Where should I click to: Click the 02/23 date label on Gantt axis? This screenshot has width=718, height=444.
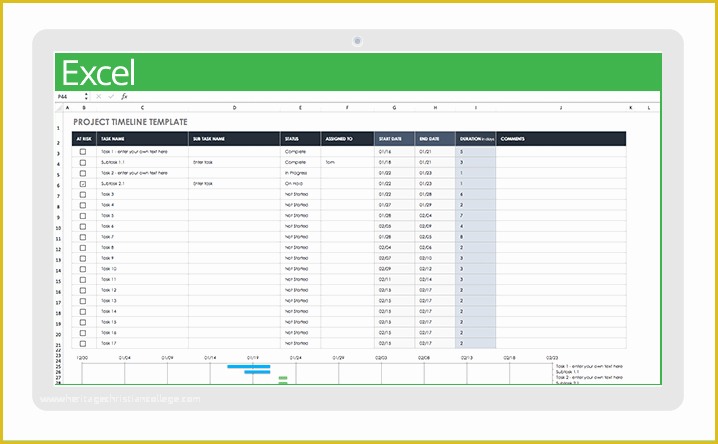(552, 358)
